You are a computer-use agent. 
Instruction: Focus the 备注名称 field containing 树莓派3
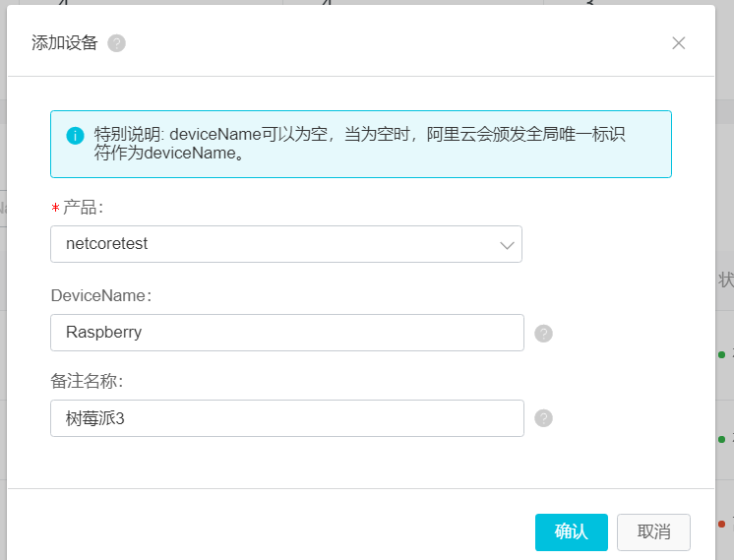[x=286, y=418]
